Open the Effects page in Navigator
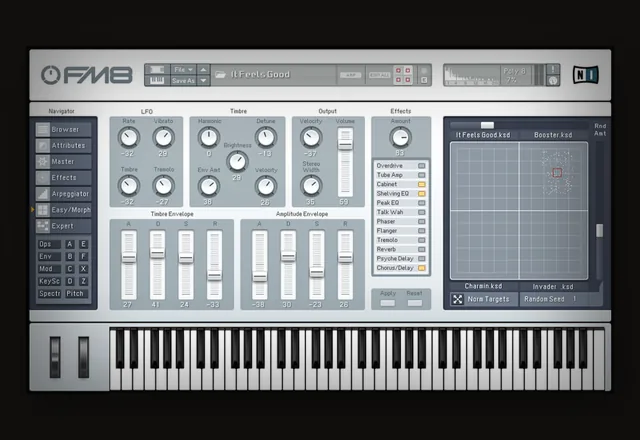This screenshot has width=640, height=440. [63, 178]
